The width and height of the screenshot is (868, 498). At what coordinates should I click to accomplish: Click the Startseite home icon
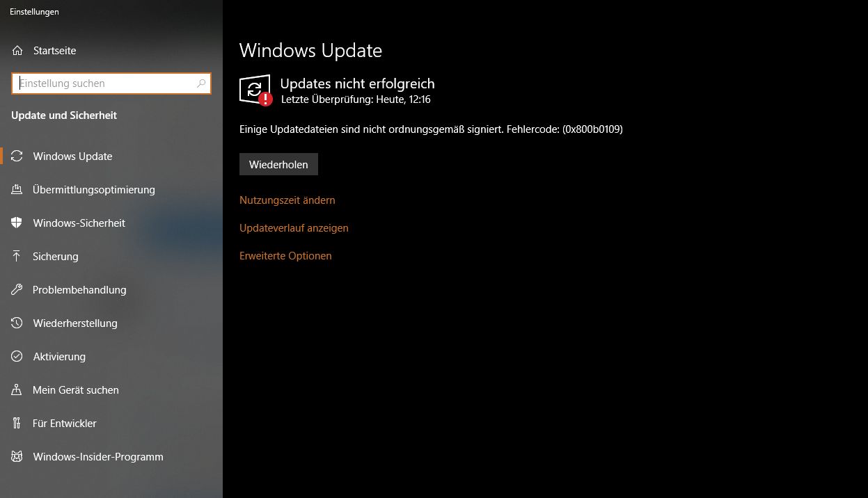(17, 51)
